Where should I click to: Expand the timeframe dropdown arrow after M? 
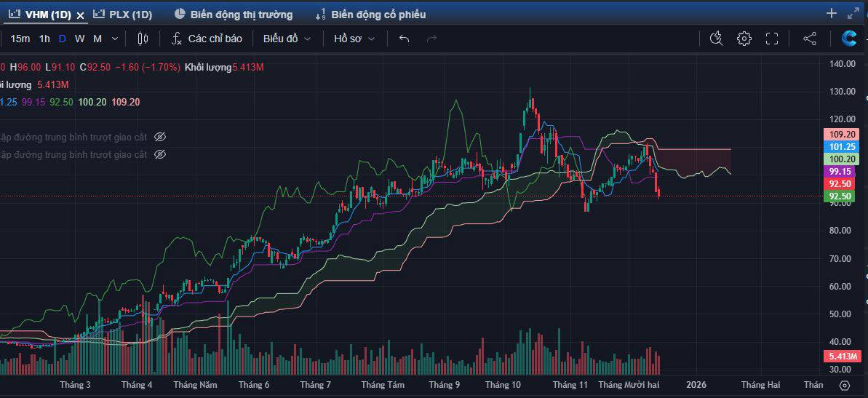point(115,39)
